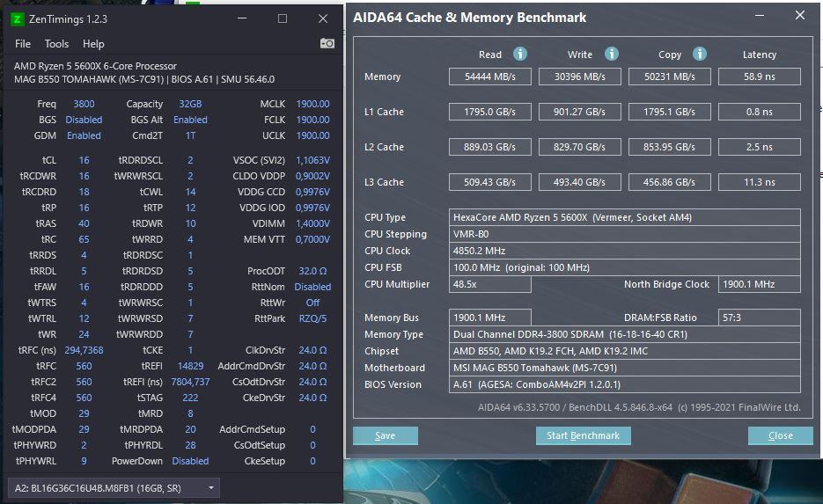Image resolution: width=823 pixels, height=504 pixels.
Task: Click the VSOC (SVI2) value 1,1063V
Action: [312, 160]
